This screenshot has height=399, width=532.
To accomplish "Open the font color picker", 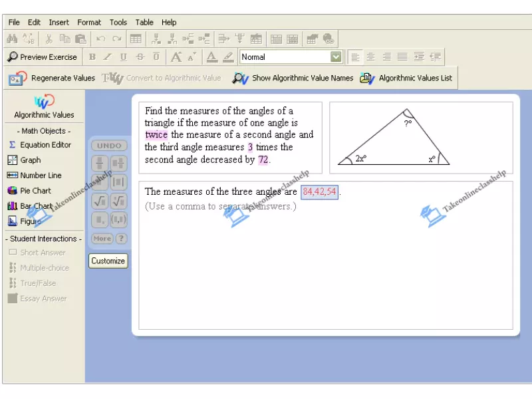I will (212, 57).
